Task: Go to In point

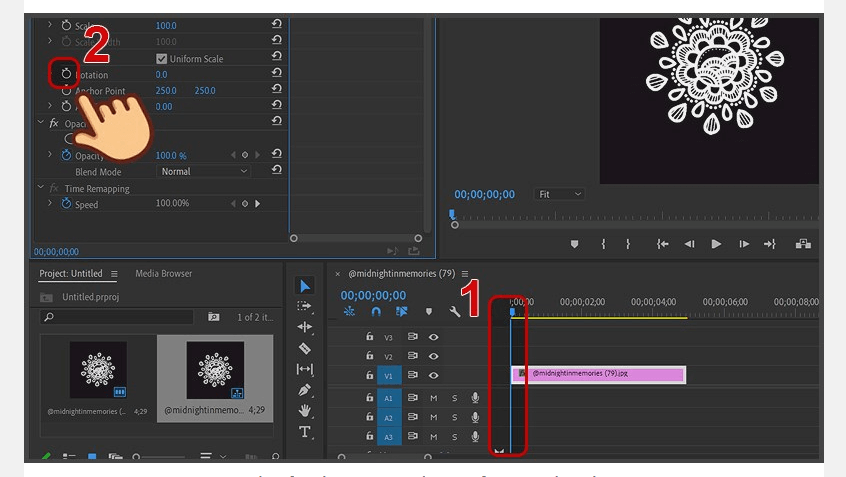Action: pos(663,244)
